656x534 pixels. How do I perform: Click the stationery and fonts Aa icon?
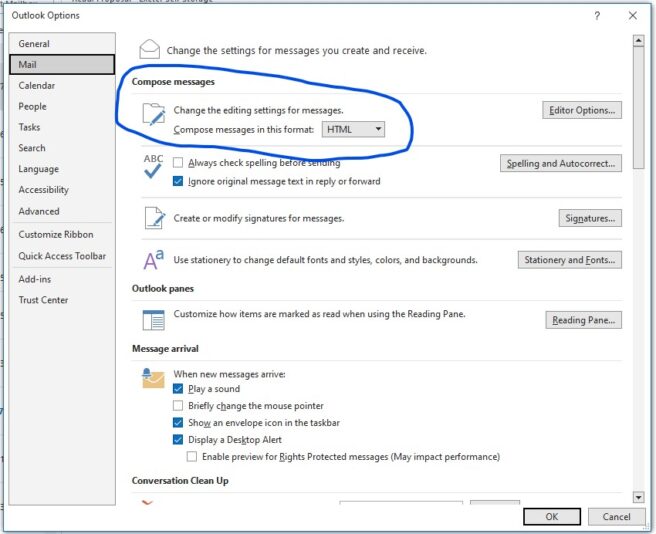click(154, 260)
